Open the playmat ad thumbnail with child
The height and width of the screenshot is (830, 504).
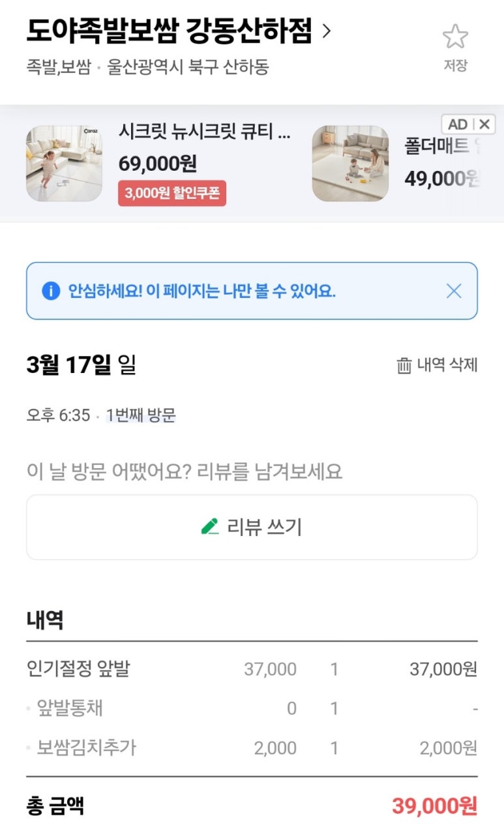(x=64, y=163)
